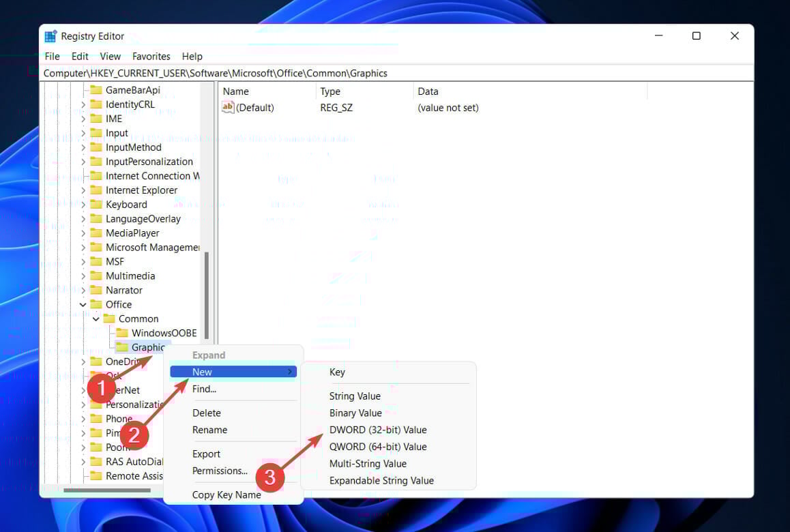Click the RAS AutoDial folder icon

(96, 462)
